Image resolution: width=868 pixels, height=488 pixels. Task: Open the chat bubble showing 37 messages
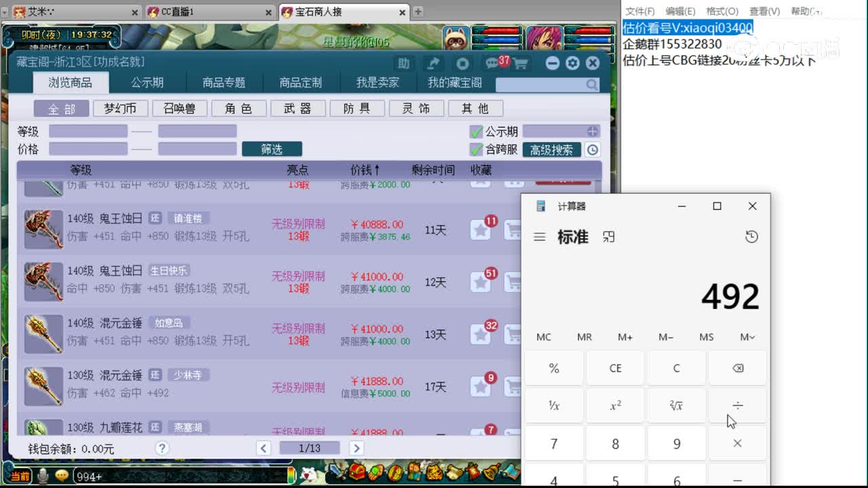pos(494,62)
